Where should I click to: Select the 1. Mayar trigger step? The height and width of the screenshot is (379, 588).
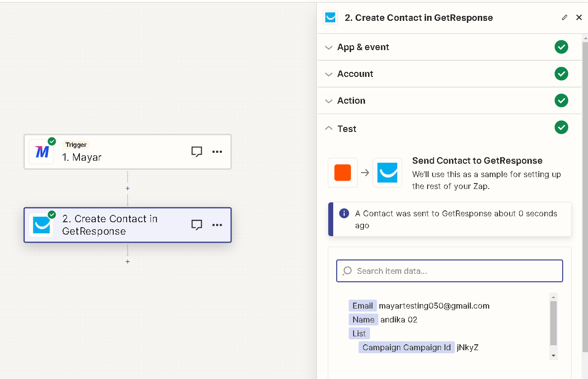click(x=128, y=152)
